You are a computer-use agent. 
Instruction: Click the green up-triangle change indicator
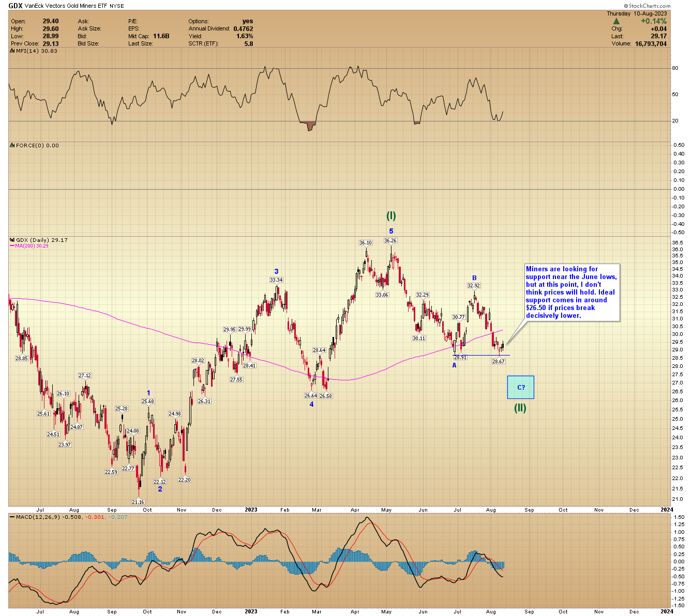pyautogui.click(x=616, y=21)
